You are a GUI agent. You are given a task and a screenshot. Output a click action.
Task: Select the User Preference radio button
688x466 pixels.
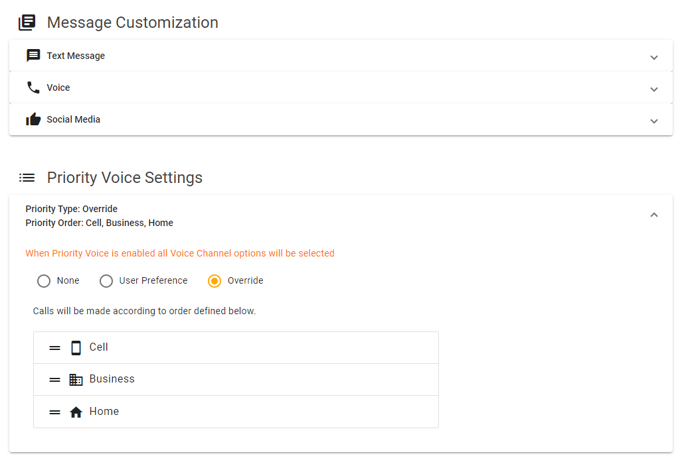point(106,281)
